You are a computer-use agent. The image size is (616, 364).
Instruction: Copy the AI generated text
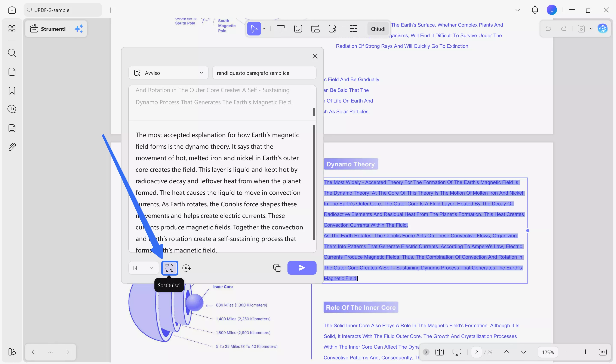point(277,268)
